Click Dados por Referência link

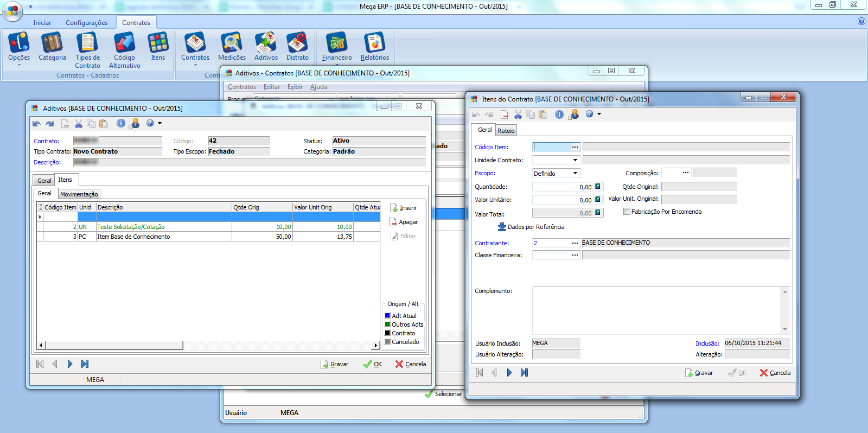pyautogui.click(x=531, y=227)
